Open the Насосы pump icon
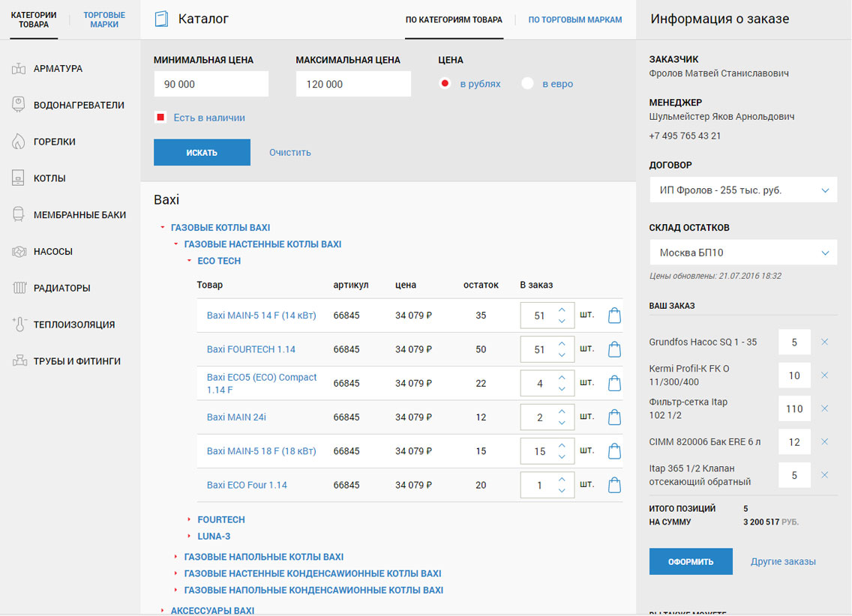The height and width of the screenshot is (616, 852). point(19,251)
